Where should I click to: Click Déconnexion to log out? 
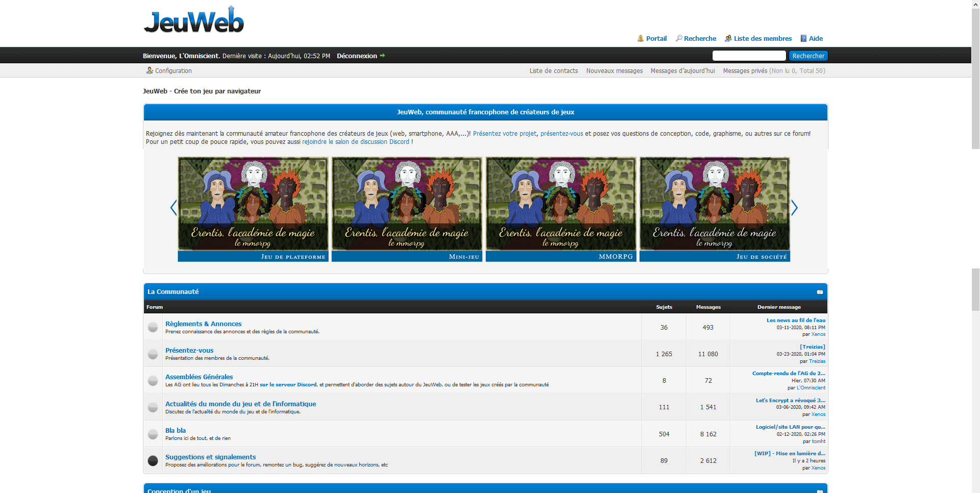[x=357, y=56]
